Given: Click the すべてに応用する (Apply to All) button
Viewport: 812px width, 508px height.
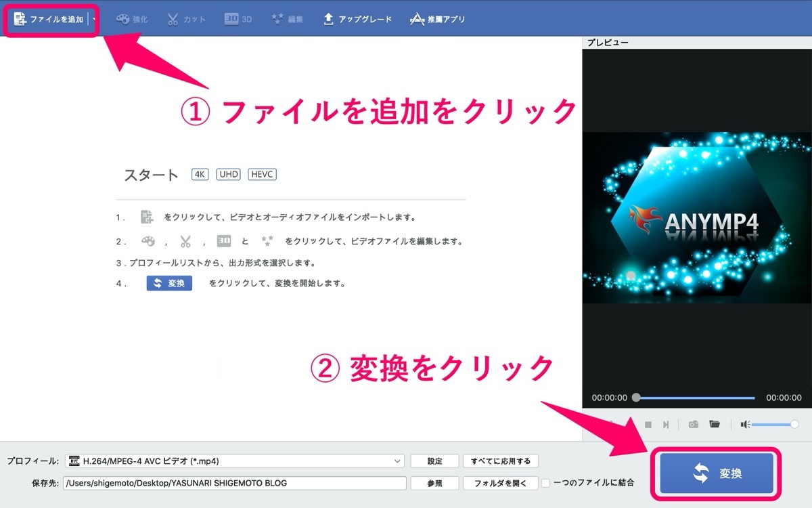Looking at the screenshot, I should click(501, 461).
